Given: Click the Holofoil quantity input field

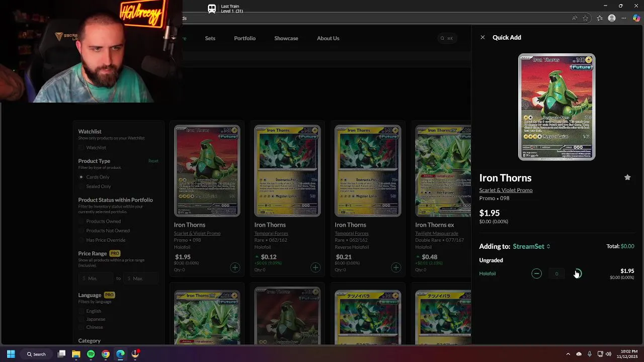Looking at the screenshot, I should pyautogui.click(x=556, y=274).
